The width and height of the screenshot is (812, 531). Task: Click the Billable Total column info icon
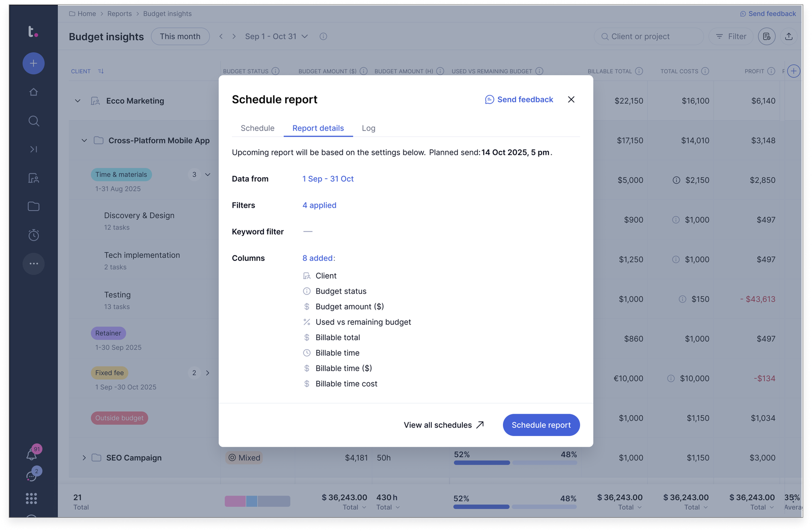click(639, 71)
